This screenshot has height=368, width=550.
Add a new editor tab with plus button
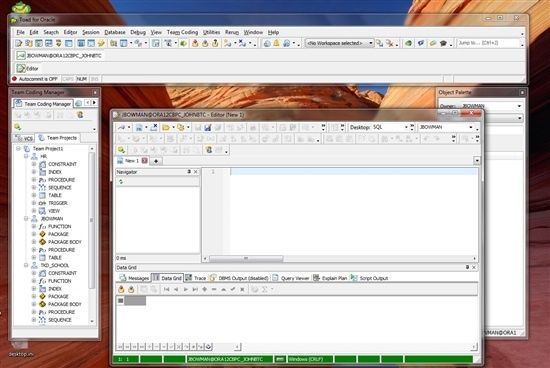[156, 161]
